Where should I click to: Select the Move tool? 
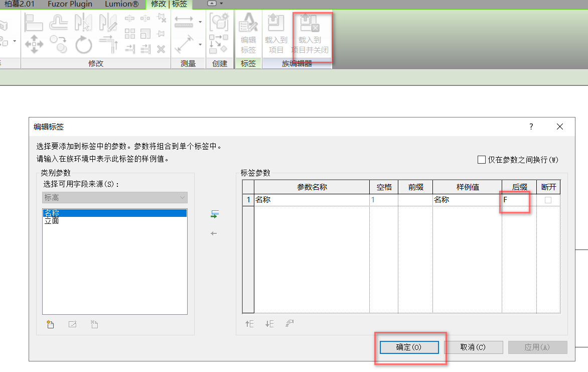pyautogui.click(x=34, y=44)
